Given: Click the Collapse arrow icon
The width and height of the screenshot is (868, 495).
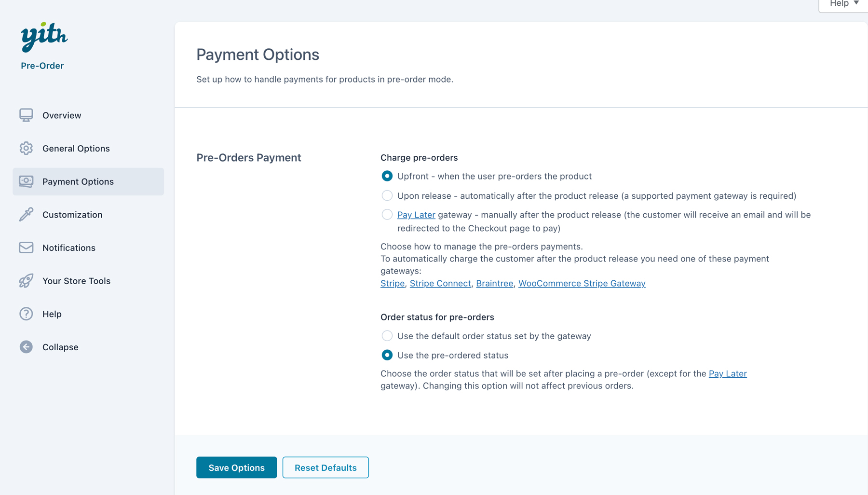Looking at the screenshot, I should pos(26,347).
